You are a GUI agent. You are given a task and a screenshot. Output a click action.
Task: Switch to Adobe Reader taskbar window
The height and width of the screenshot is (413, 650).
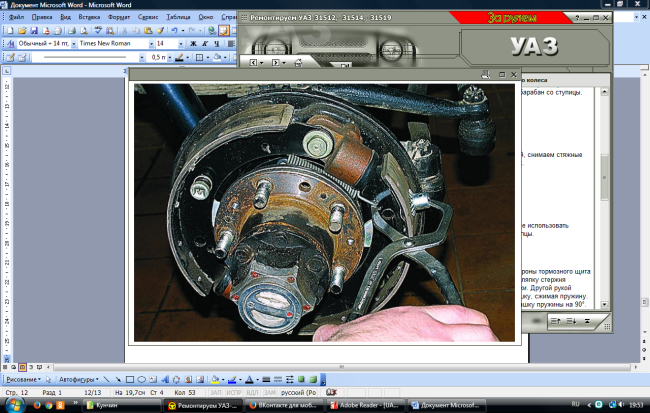tap(366, 406)
